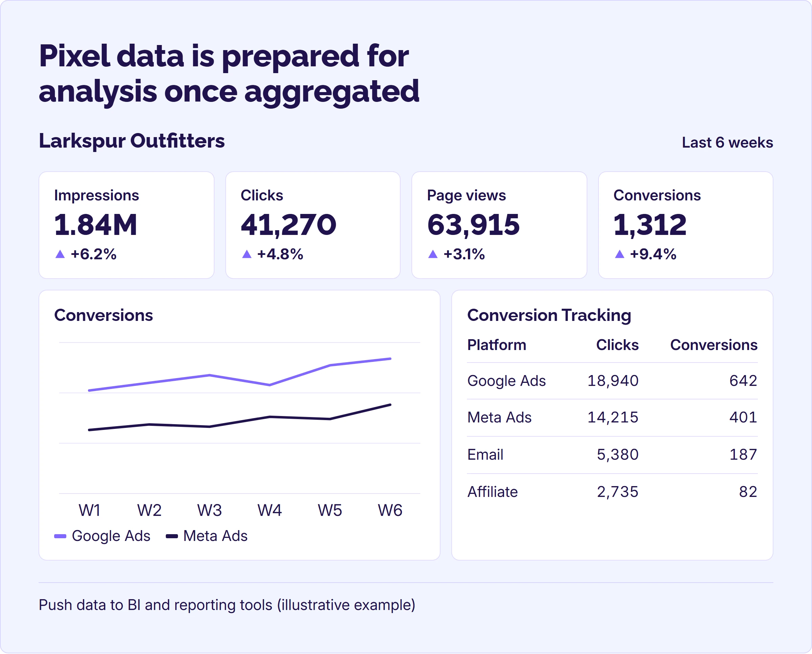The width and height of the screenshot is (812, 654).
Task: Click the purple Google Ads chart line
Action: pos(240,380)
